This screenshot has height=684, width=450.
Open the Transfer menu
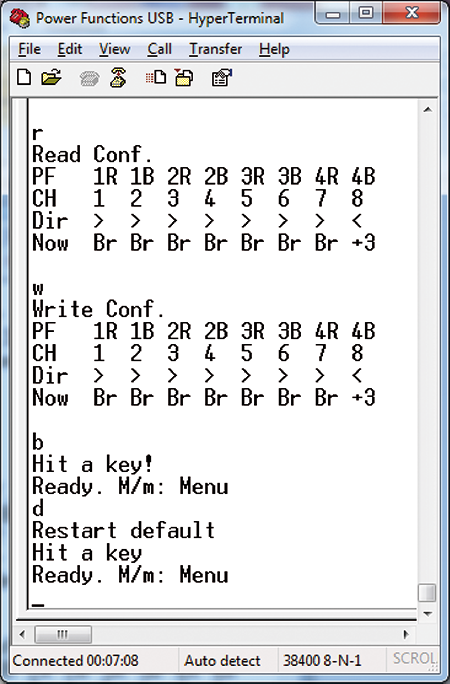coord(215,49)
